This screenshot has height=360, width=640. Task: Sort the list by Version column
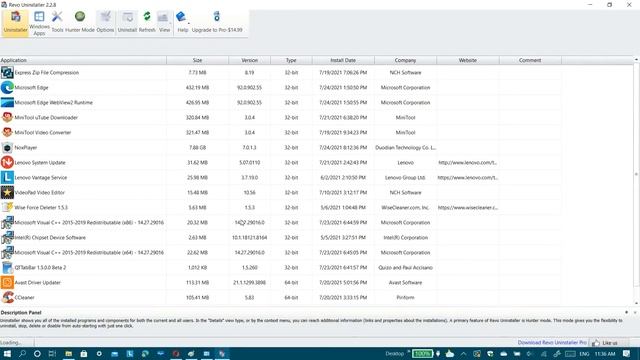249,60
